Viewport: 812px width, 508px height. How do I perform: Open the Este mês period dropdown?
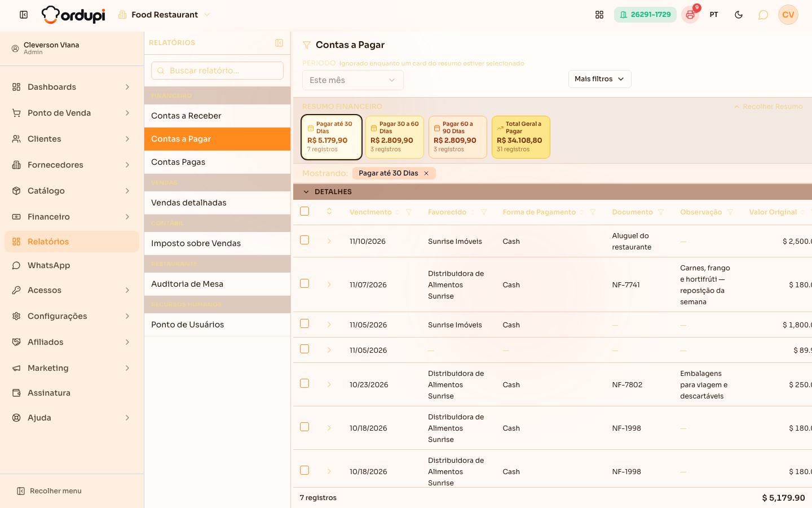click(353, 80)
